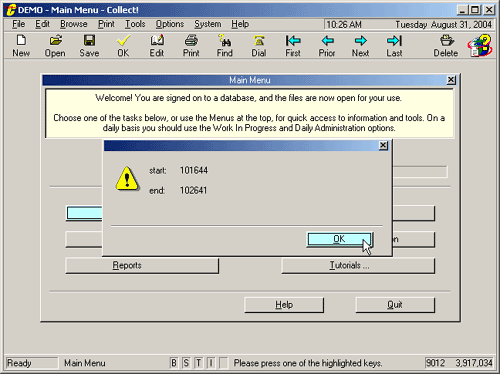Click the Print toolbar icon

coord(191,41)
